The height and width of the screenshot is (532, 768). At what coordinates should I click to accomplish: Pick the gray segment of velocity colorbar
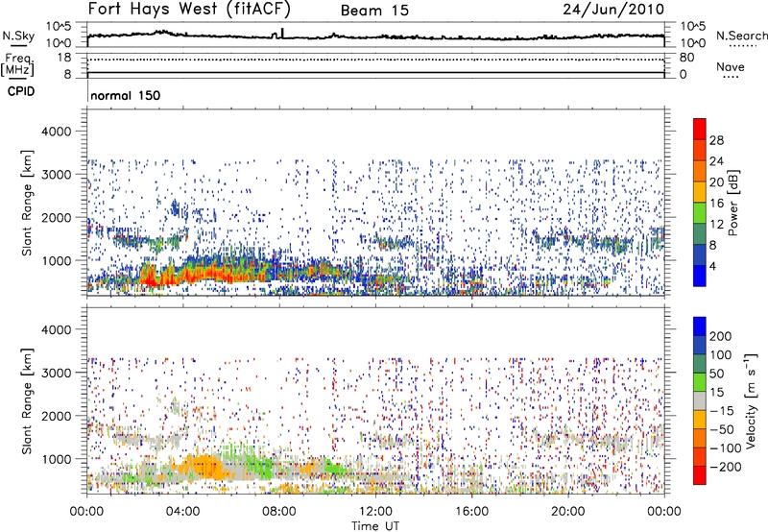(x=700, y=400)
